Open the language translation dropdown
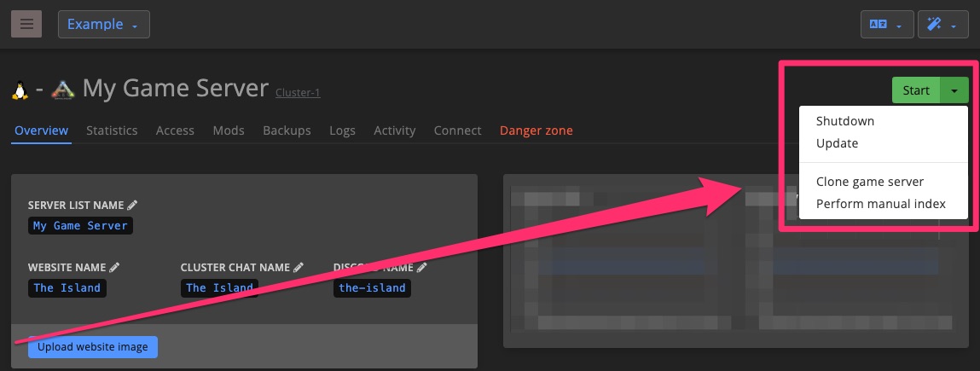Image resolution: width=980 pixels, height=371 pixels. pyautogui.click(x=886, y=25)
